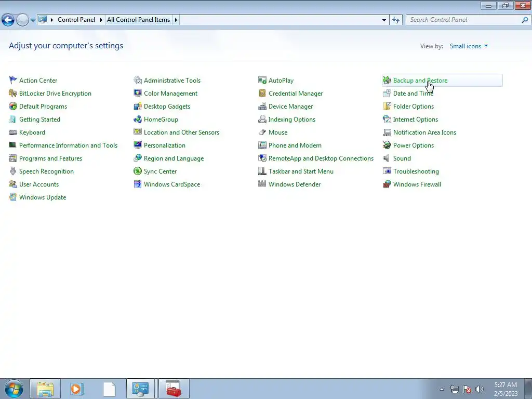The image size is (532, 399).
Task: Click the Credential Manager safe icon
Action: point(262,94)
